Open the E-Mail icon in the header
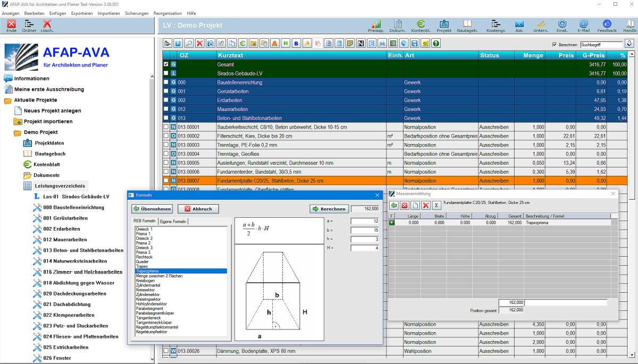Screen dimensions: 638x364 [x=583, y=26]
